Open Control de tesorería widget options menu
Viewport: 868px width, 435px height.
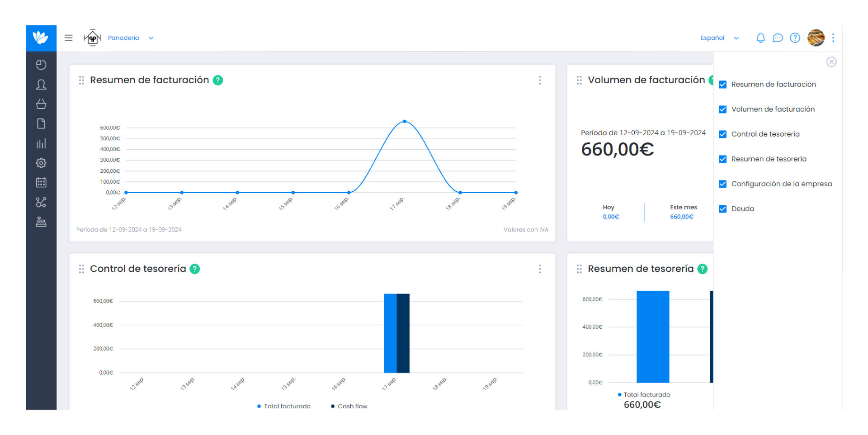[540, 269]
